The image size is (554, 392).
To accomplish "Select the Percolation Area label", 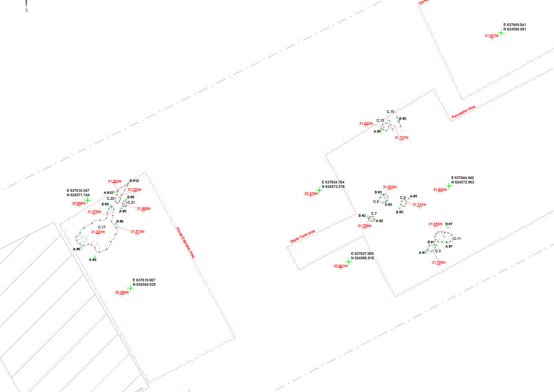I will click(x=464, y=112).
